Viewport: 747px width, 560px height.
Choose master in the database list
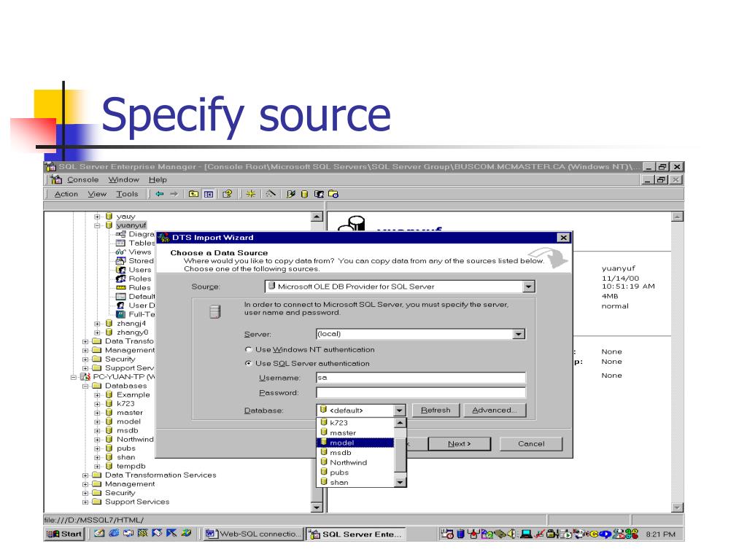click(355, 433)
